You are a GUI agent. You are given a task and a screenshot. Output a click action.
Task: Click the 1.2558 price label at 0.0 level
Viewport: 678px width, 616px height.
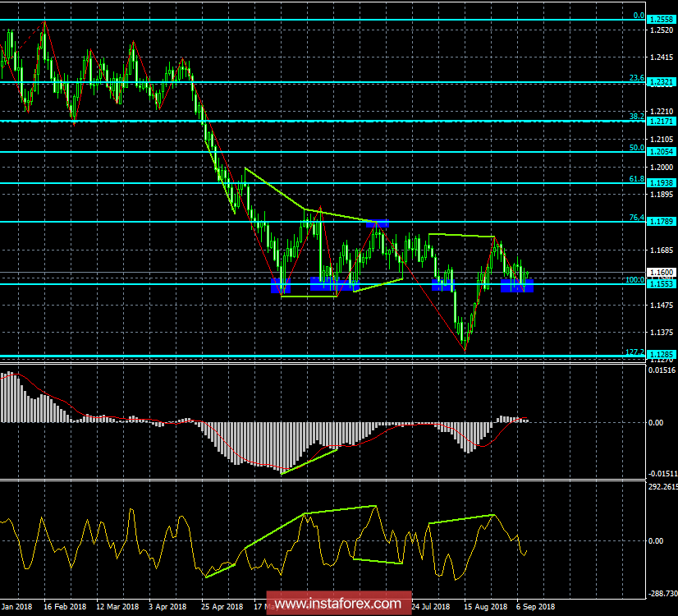click(662, 20)
